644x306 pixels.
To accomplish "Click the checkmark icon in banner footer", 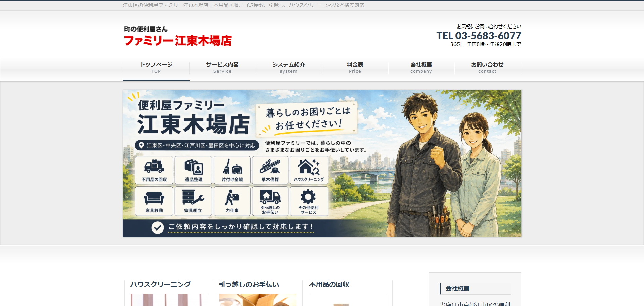I will tap(157, 227).
